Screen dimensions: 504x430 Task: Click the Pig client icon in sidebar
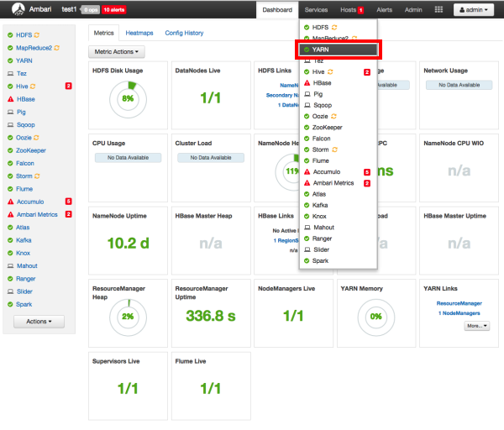click(x=11, y=113)
